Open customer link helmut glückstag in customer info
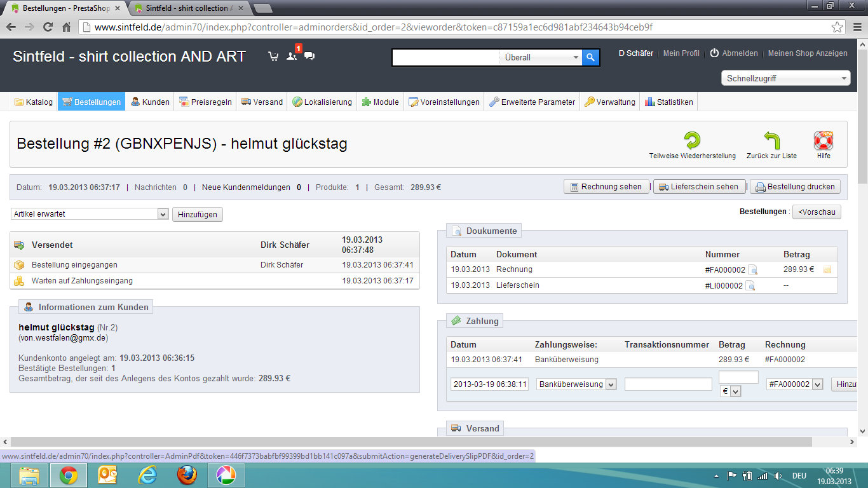Image resolution: width=868 pixels, height=488 pixels. [x=57, y=327]
